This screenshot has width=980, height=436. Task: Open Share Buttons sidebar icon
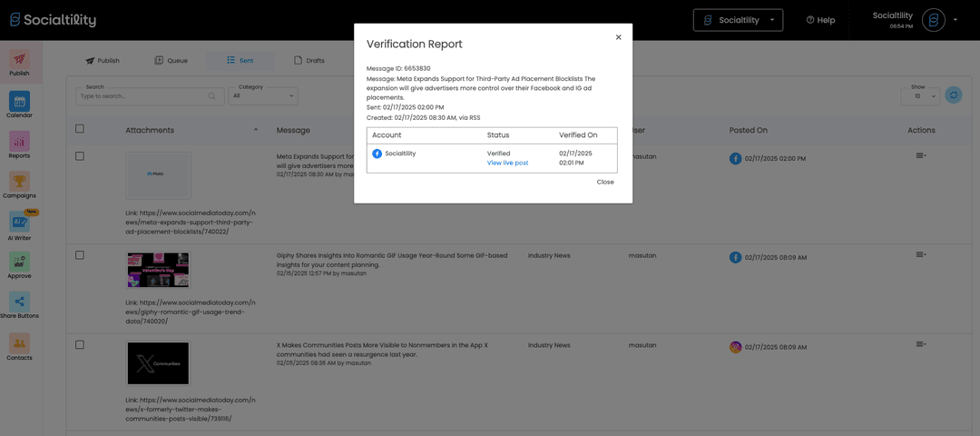tap(19, 302)
